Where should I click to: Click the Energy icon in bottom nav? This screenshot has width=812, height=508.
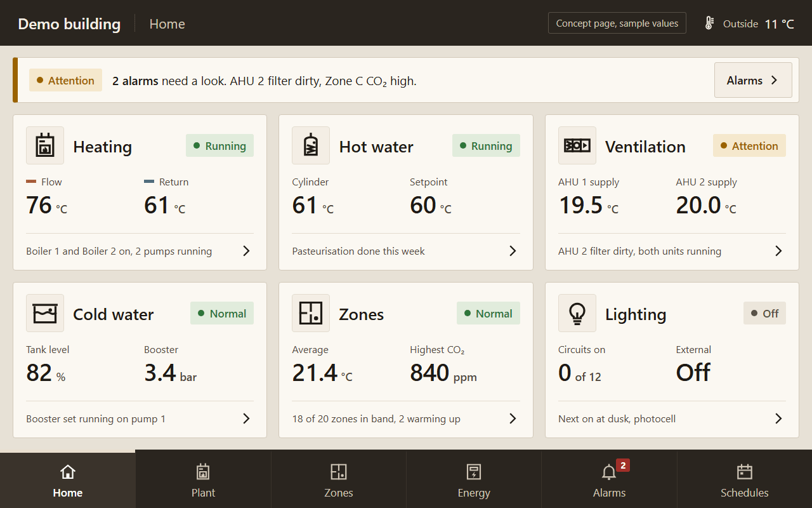point(474,472)
